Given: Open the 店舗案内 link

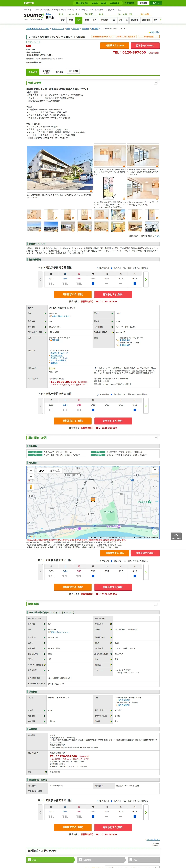Looking at the screenshot, I should pyautogui.click(x=54, y=363).
